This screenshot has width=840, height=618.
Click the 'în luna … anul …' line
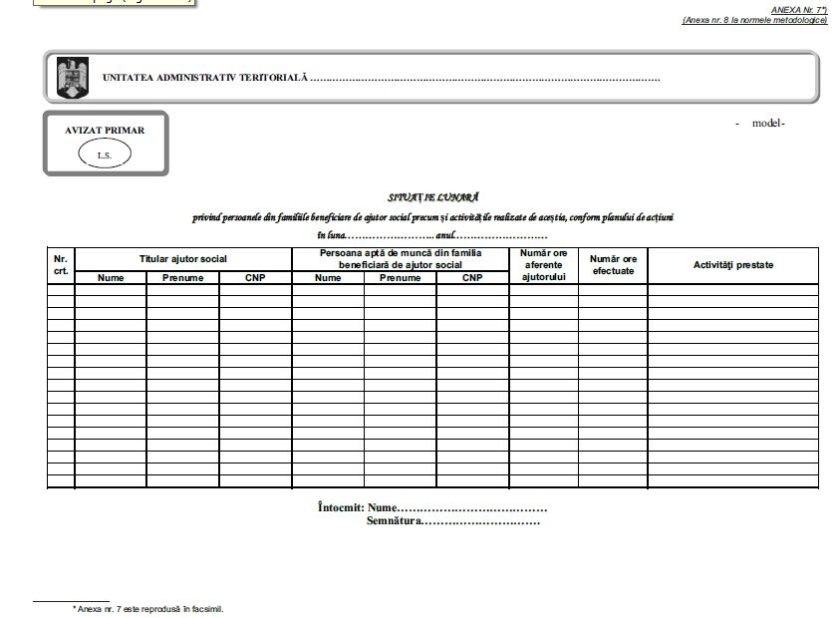(x=432, y=235)
